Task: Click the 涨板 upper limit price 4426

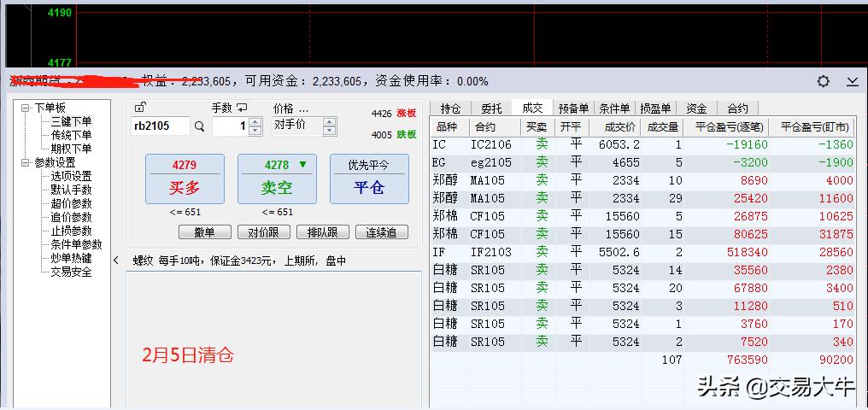Action: point(394,114)
